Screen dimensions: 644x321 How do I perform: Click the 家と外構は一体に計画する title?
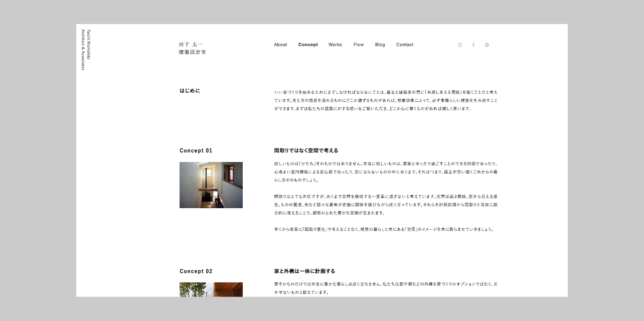click(x=304, y=271)
